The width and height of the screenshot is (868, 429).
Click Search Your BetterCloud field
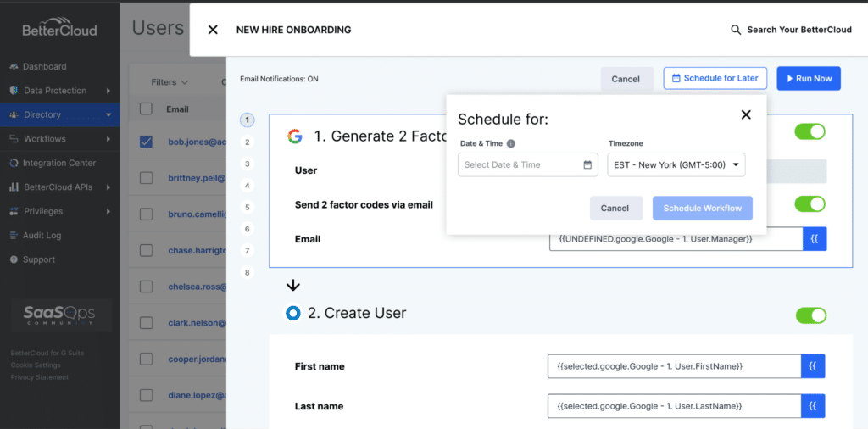[799, 30]
